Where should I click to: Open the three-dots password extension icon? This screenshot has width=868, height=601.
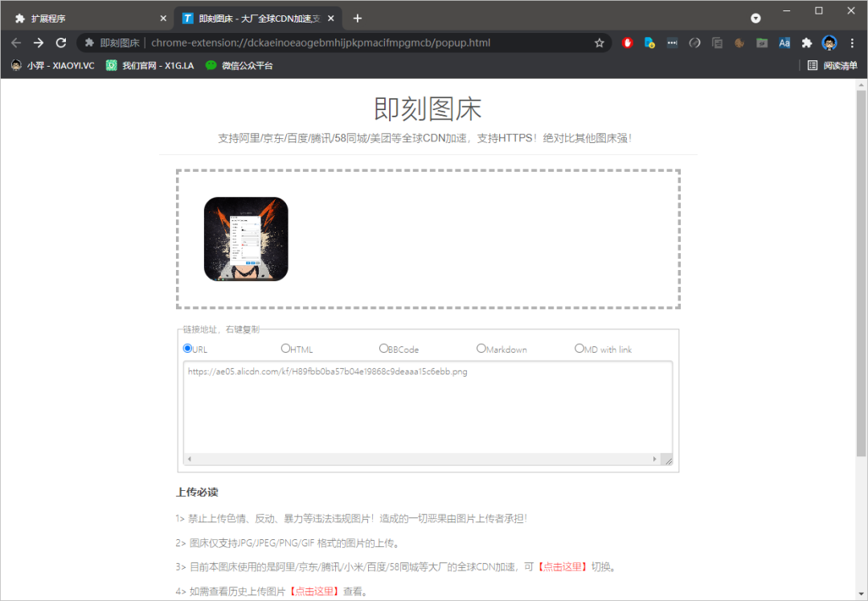(672, 43)
